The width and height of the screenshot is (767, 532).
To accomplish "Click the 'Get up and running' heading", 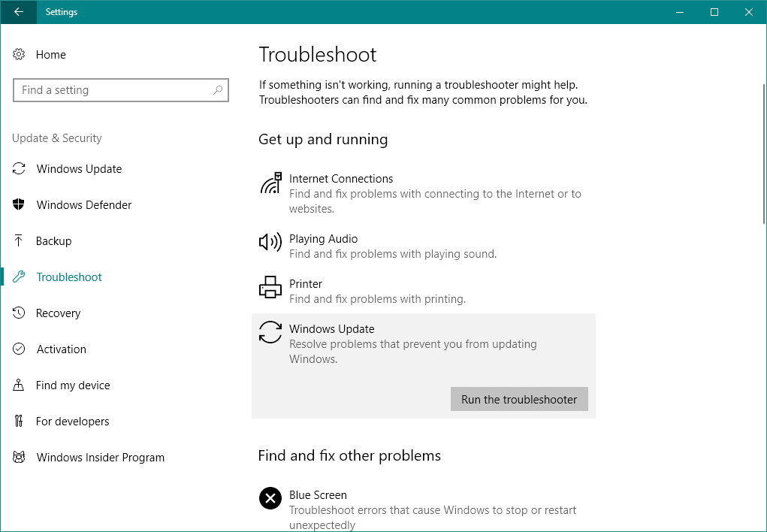I will (323, 140).
